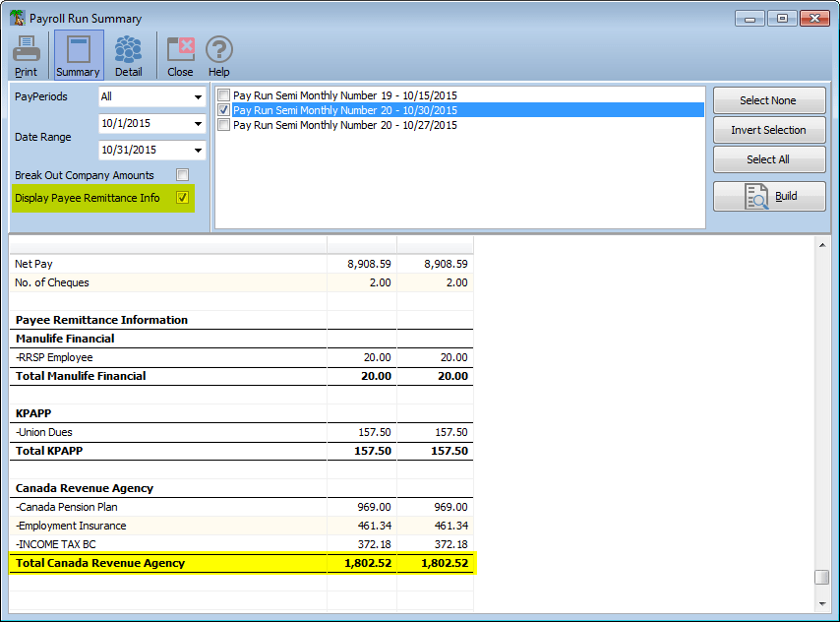Check Pay Run Number 20 - 10/27/2015 checkbox

click(x=224, y=125)
